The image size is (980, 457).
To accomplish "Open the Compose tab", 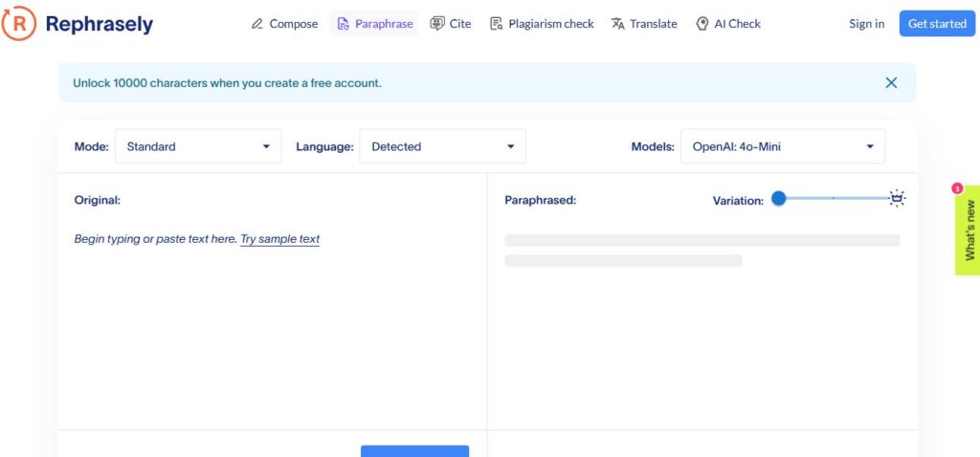I will click(x=284, y=24).
